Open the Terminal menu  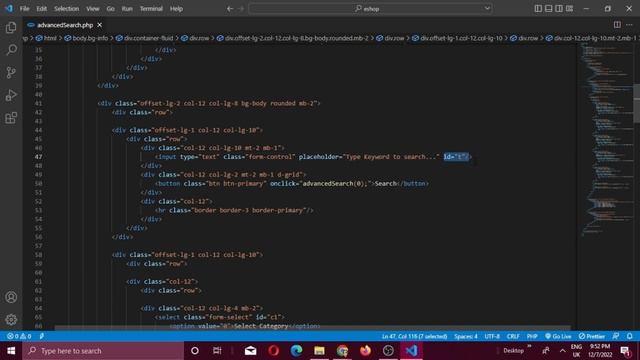(x=151, y=9)
